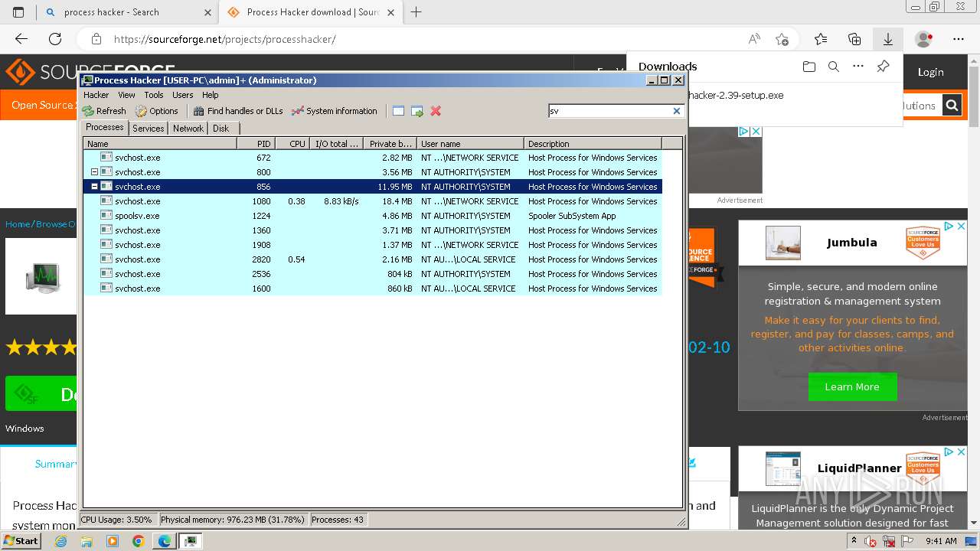Click 'Spooler SubSystem App' description cell
Screen dimensions: 980x551
572,216
